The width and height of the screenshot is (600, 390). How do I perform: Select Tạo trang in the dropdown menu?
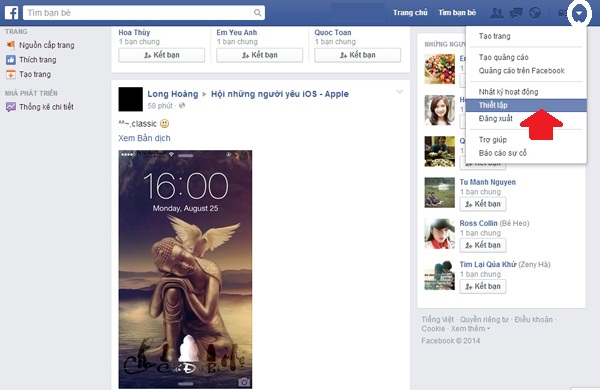pos(494,36)
